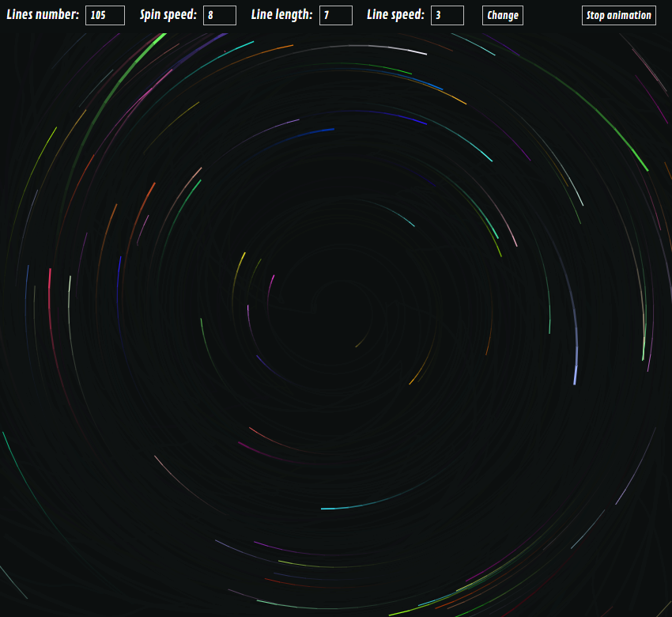The image size is (672, 617).
Task: Click the Spin speed label
Action: (170, 13)
